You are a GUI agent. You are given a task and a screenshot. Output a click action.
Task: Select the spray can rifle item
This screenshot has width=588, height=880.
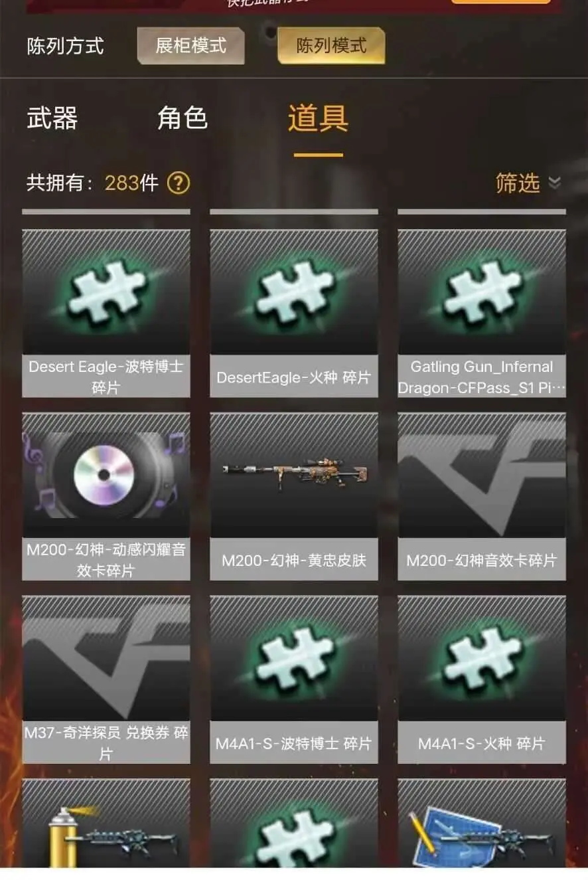[106, 824]
